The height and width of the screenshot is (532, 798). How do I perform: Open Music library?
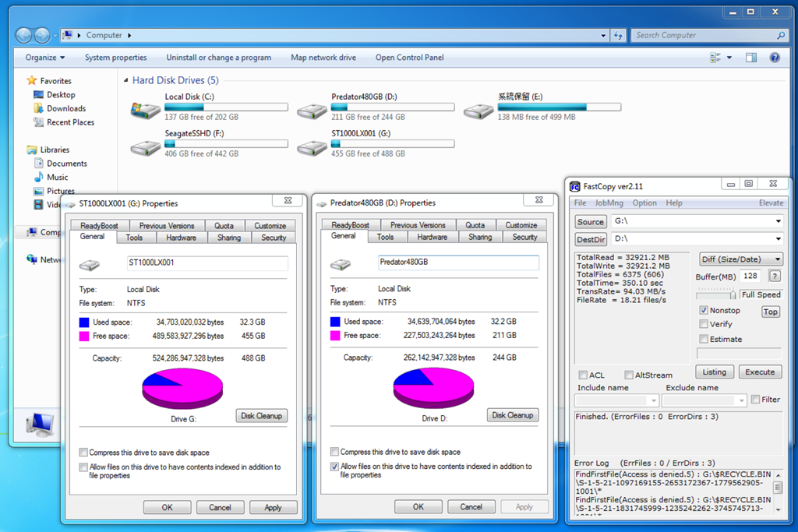[x=57, y=177]
